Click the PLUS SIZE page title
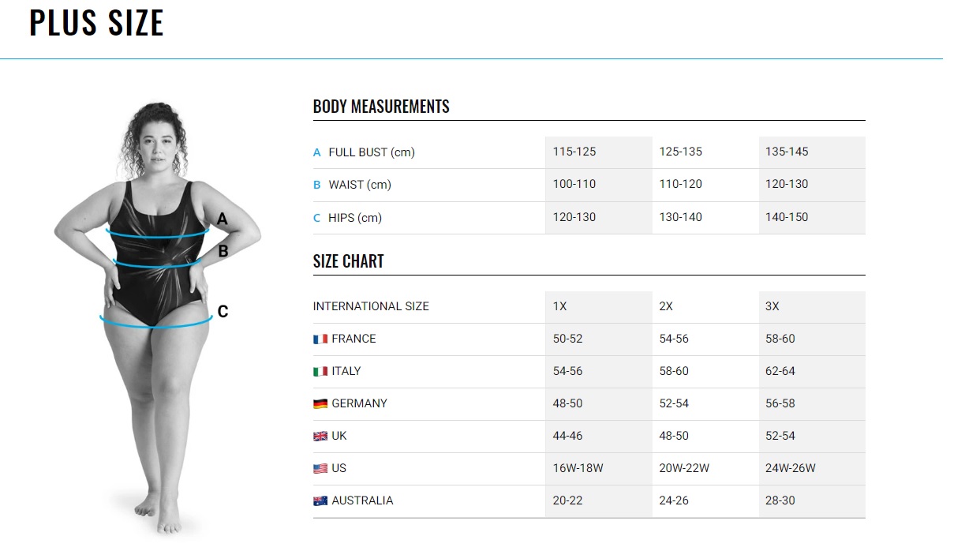 pos(96,22)
